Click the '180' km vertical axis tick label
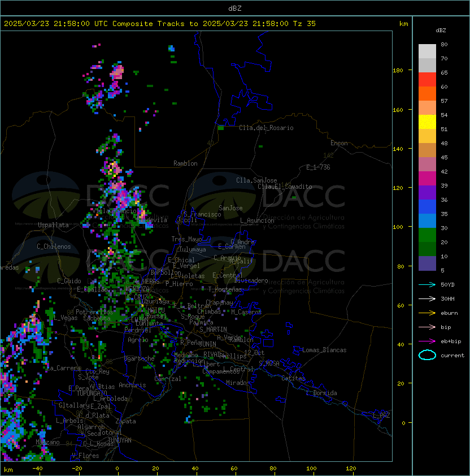The image size is (470, 476). (x=398, y=71)
